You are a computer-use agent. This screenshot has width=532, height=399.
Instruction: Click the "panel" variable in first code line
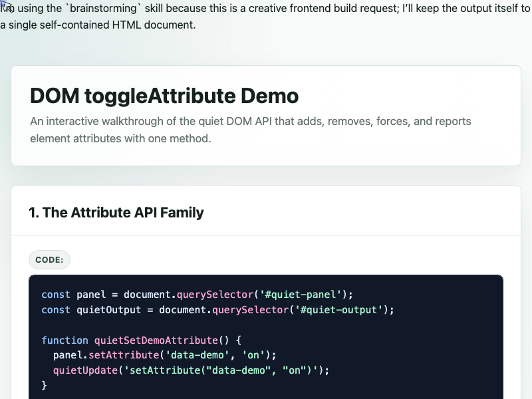click(91, 295)
